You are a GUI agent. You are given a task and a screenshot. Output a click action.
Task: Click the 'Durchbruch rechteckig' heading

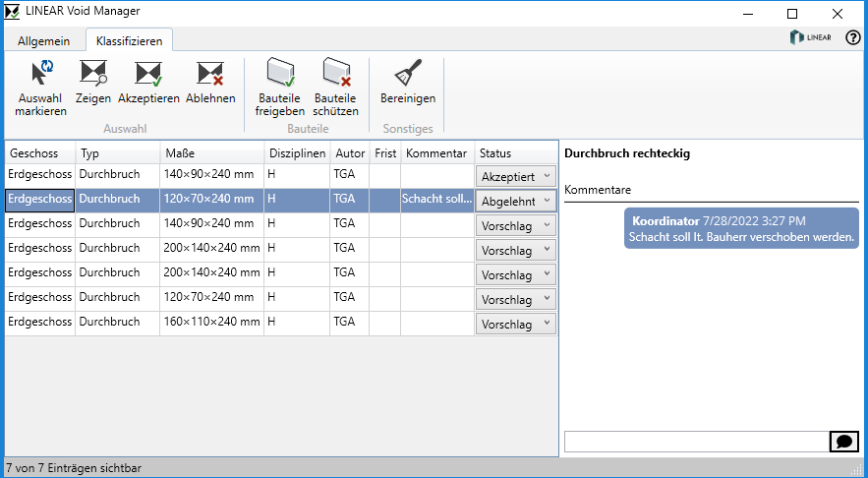click(x=627, y=153)
